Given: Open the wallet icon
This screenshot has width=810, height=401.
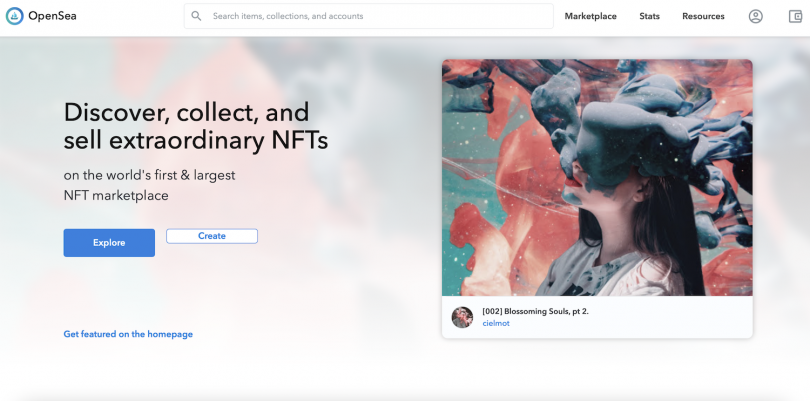Looking at the screenshot, I should (x=796, y=17).
